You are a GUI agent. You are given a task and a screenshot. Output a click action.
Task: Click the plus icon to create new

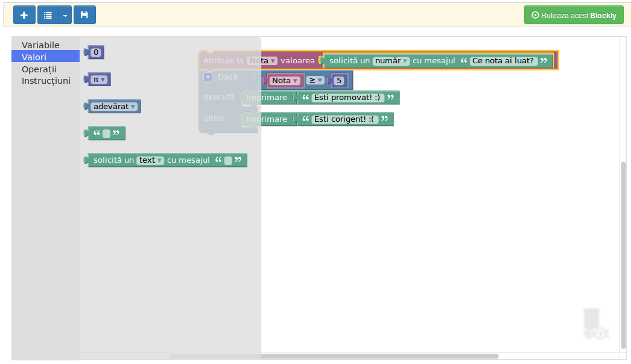point(24,15)
